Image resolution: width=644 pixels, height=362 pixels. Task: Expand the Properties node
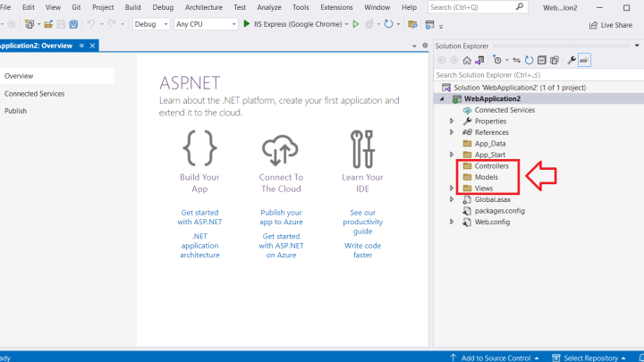pos(452,121)
